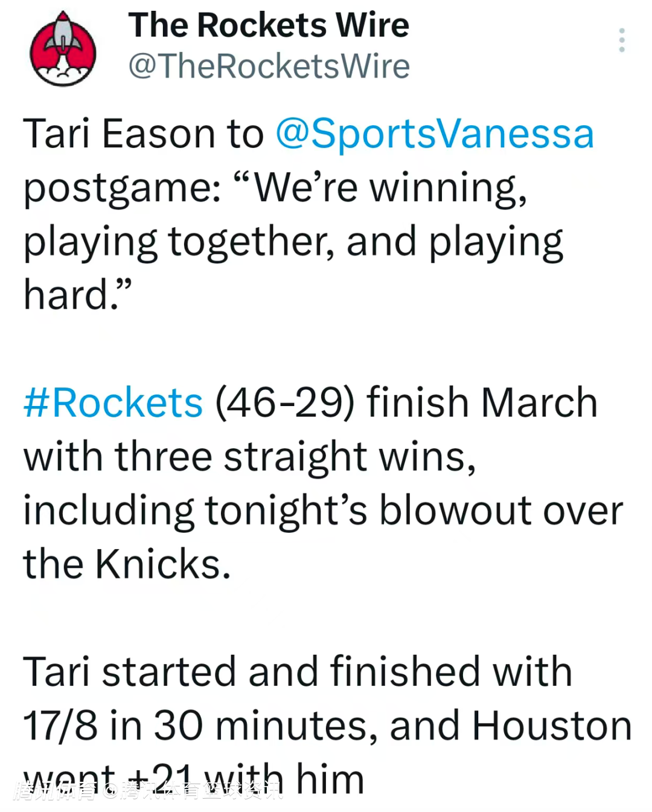Click The Rockets Wire display name
Viewport: 652px width, 812px height.
coord(268,25)
